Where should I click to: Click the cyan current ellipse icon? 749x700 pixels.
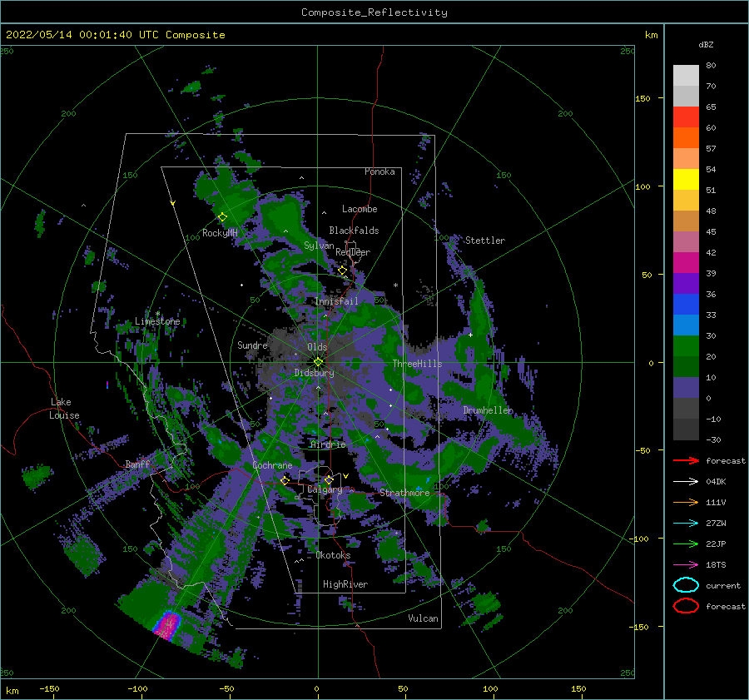(686, 585)
